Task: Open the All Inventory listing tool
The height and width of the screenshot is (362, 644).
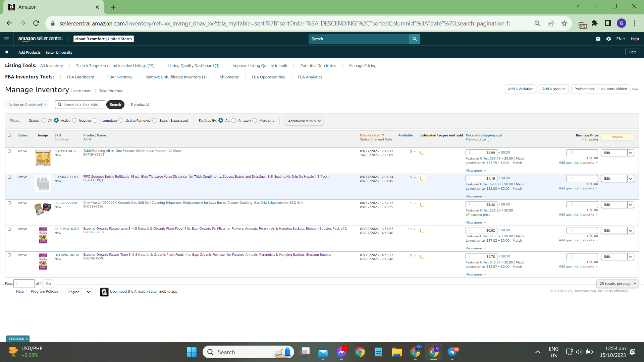Action: tap(52, 66)
